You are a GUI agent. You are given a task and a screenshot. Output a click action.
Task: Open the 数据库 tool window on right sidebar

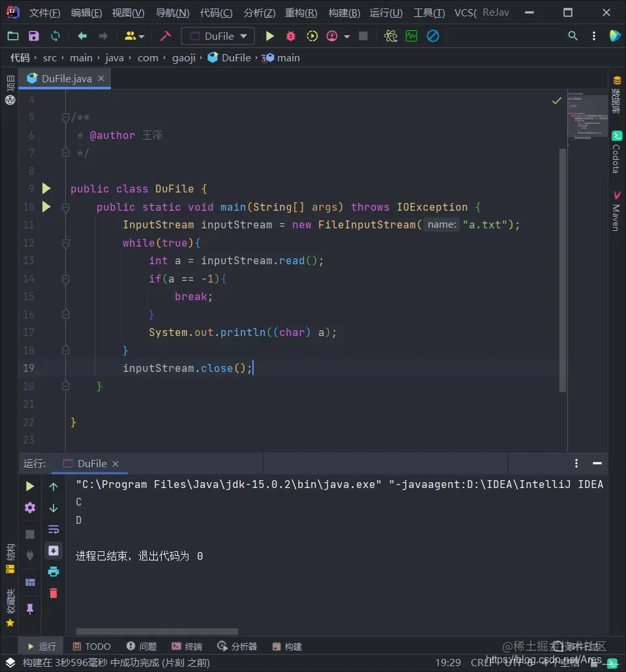pos(617,95)
